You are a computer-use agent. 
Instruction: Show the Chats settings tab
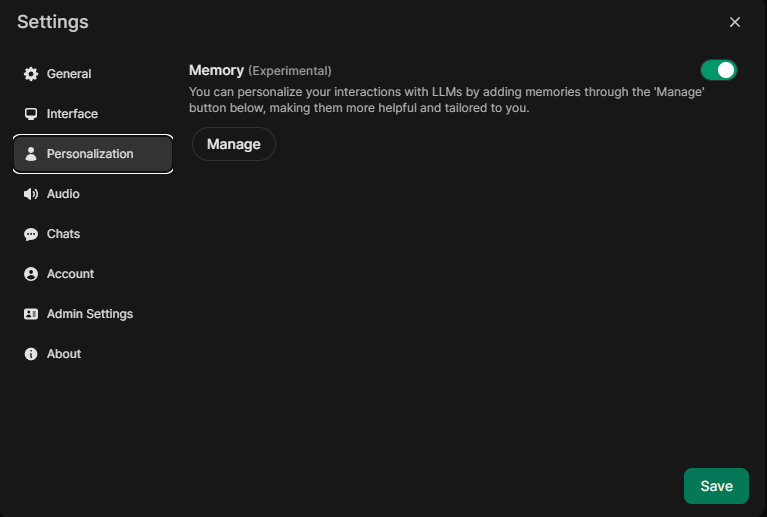[x=63, y=234]
